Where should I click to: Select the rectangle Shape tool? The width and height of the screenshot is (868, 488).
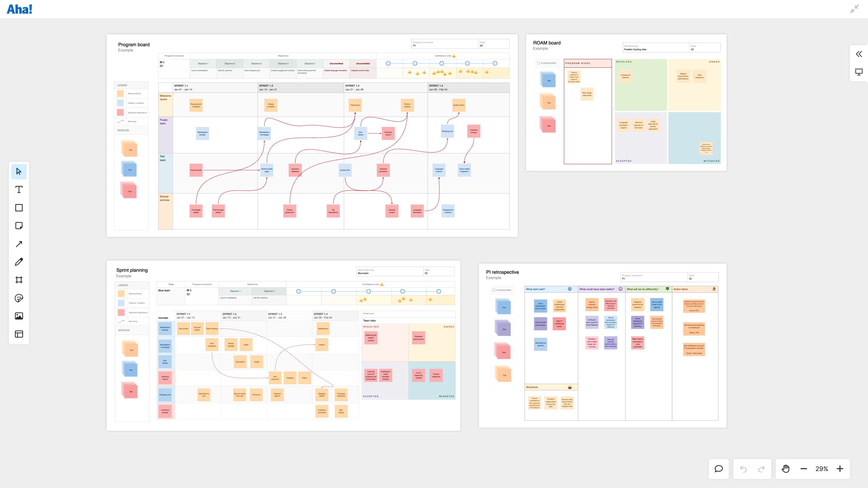[19, 208]
